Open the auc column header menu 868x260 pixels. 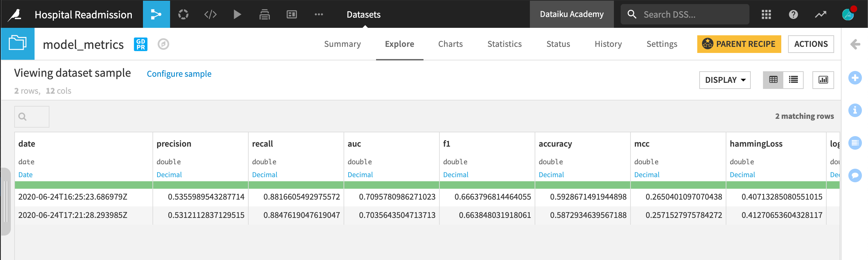[354, 144]
